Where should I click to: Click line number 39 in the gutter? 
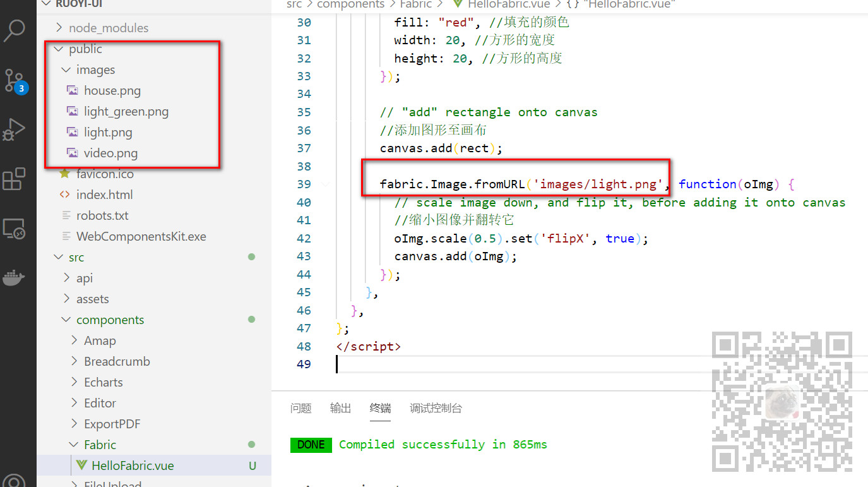[304, 184]
